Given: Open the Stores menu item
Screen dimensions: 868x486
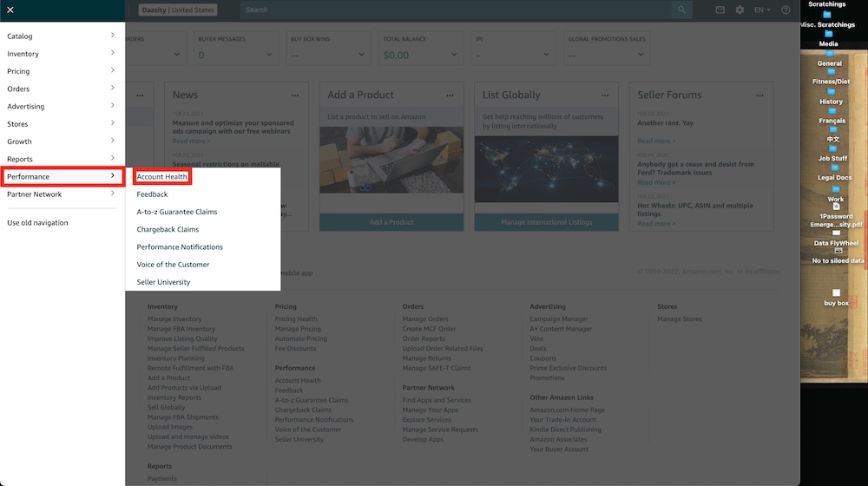Looking at the screenshot, I should 62,124.
